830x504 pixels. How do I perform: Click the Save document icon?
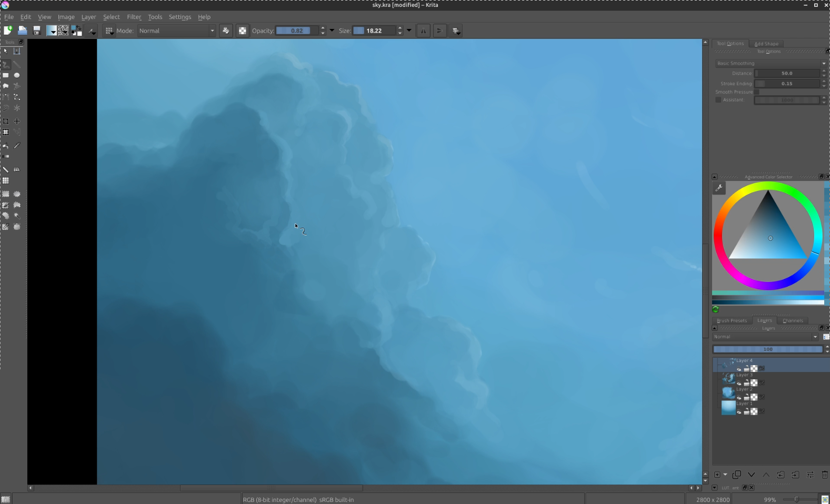[37, 31]
